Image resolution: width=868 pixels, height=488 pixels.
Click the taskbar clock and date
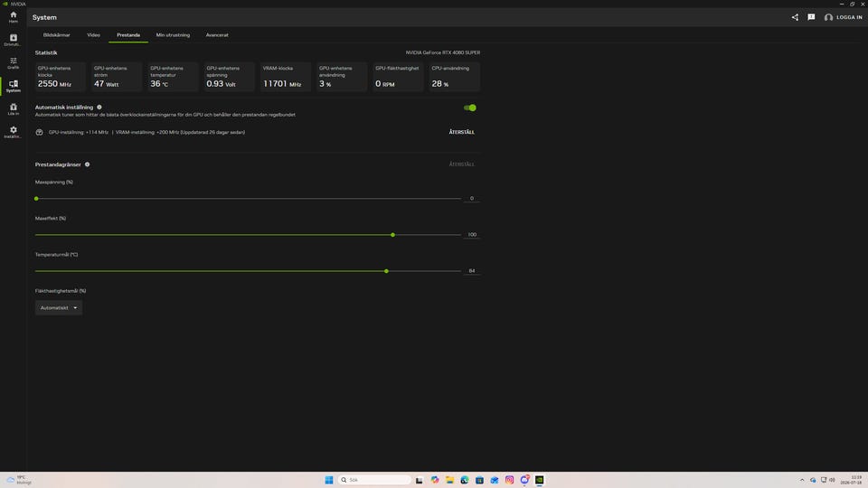(853, 480)
